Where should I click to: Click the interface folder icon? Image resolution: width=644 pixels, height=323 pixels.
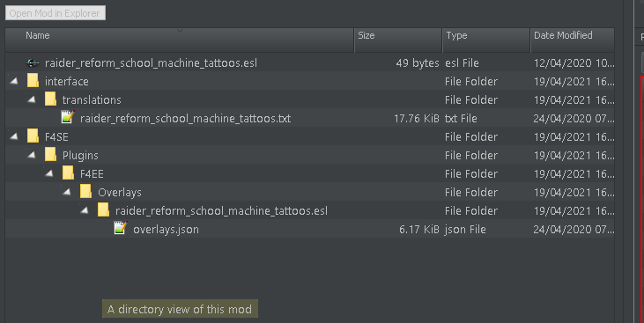click(33, 81)
